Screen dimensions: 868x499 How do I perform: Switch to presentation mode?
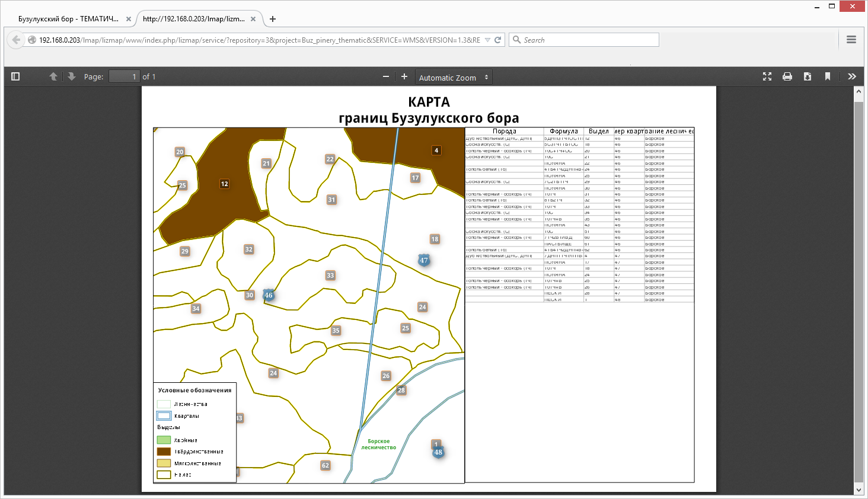[767, 76]
